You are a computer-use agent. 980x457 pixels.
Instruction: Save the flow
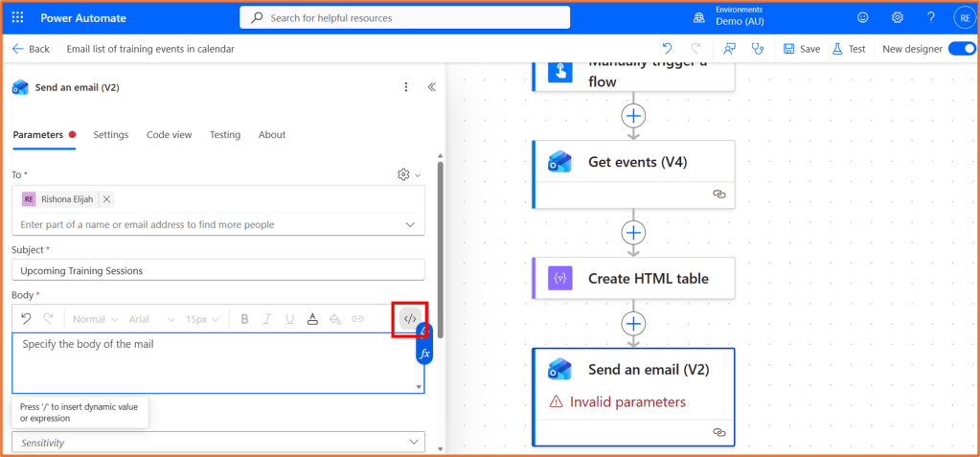coord(801,49)
